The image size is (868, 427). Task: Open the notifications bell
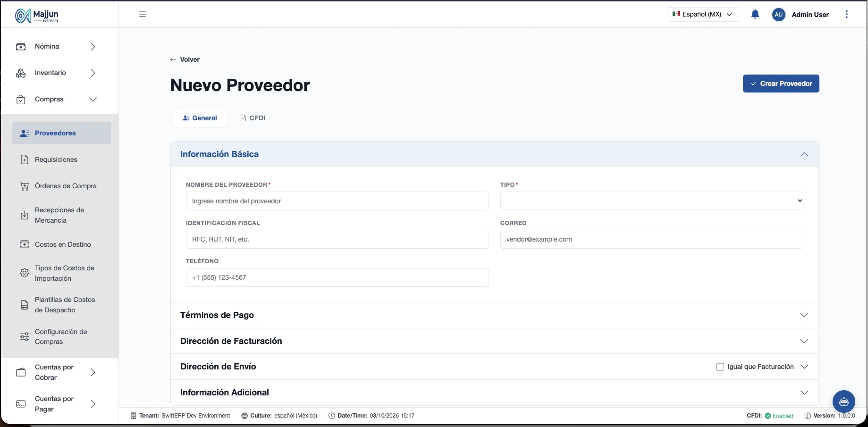click(755, 14)
